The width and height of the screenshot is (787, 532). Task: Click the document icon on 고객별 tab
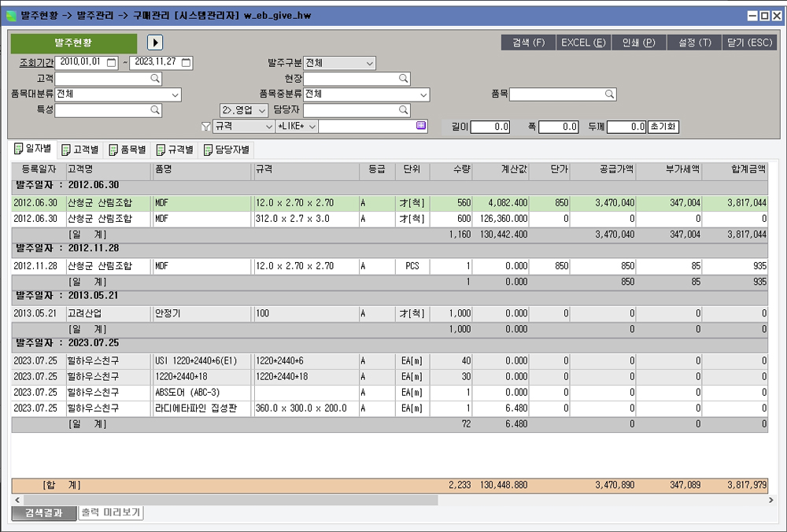[66, 150]
